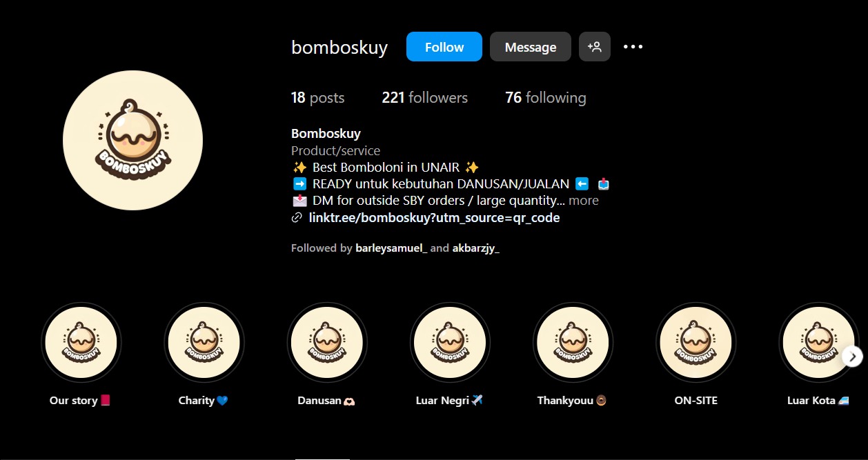This screenshot has width=868, height=460.
Task: View the Danusan story highlight
Action: tap(327, 343)
